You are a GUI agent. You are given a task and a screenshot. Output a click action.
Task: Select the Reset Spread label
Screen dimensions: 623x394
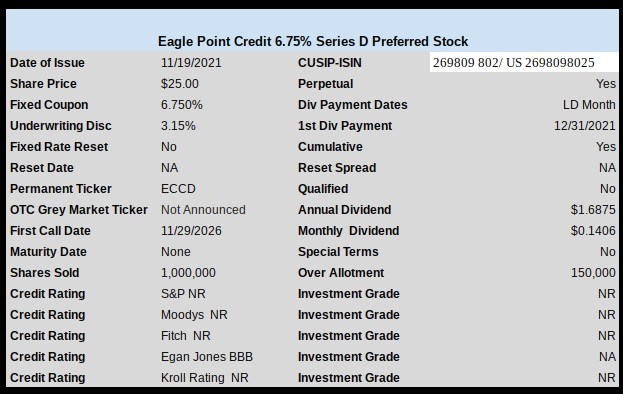[x=337, y=168]
